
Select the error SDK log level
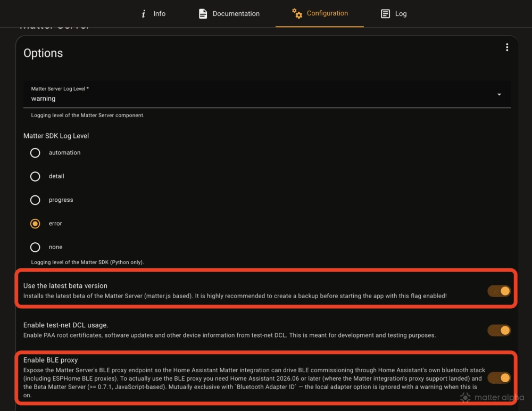pos(35,224)
